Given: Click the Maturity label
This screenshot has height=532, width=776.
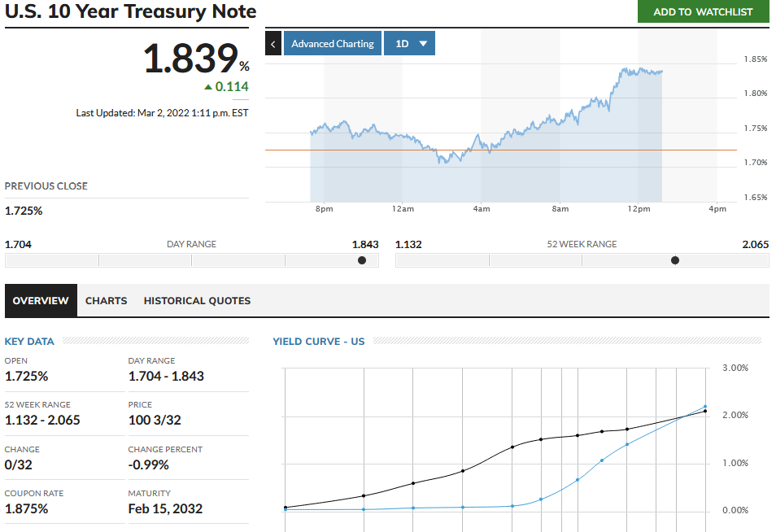Looking at the screenshot, I should click(150, 494).
